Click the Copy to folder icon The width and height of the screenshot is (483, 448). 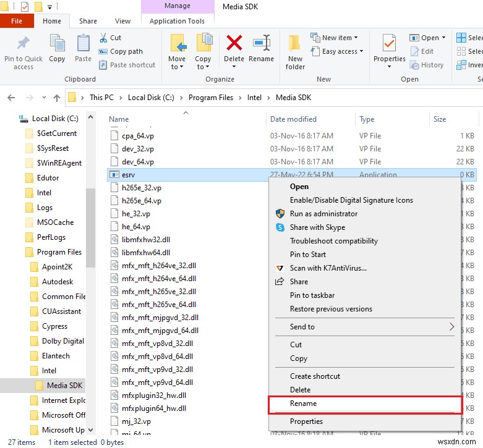coord(203,43)
